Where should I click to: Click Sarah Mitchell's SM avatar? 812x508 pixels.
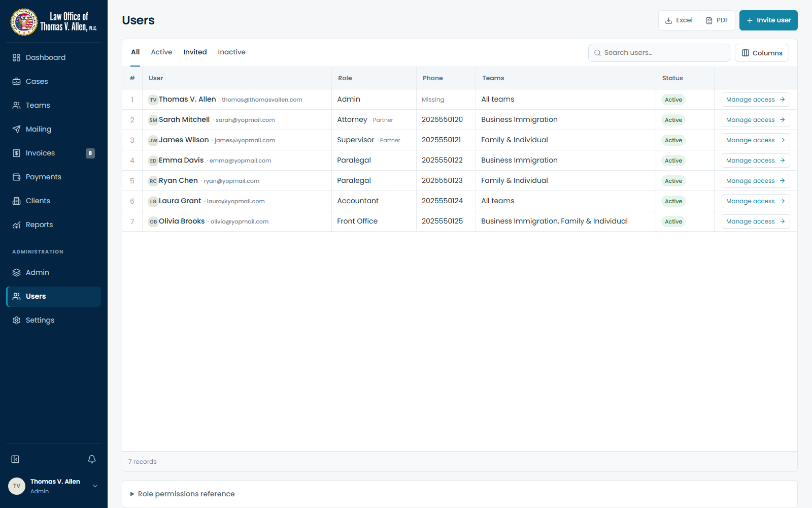pos(153,120)
